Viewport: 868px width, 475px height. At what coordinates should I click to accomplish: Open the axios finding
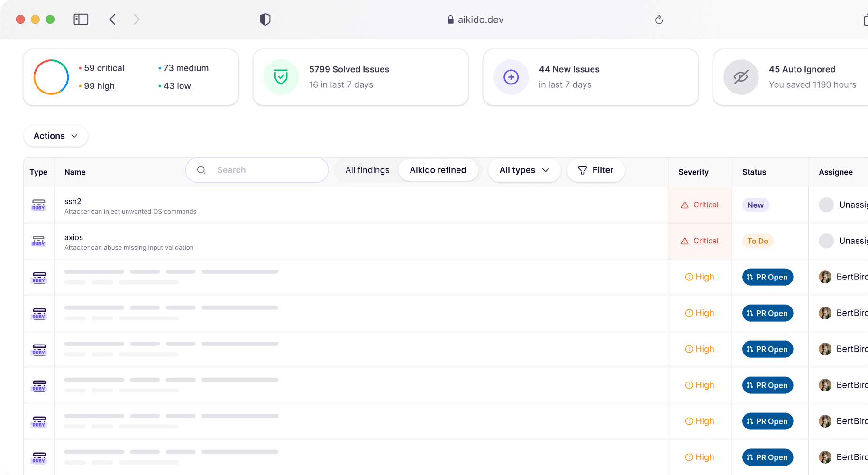(73, 237)
